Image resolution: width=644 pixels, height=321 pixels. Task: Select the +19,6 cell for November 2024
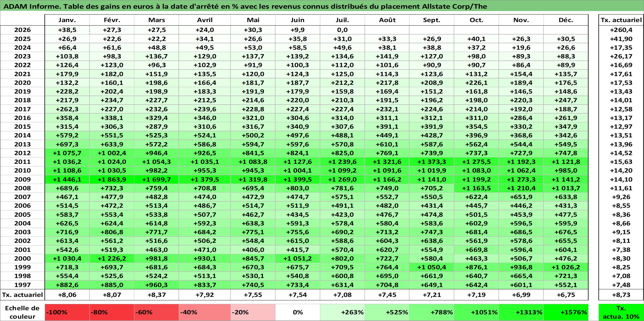(521, 48)
